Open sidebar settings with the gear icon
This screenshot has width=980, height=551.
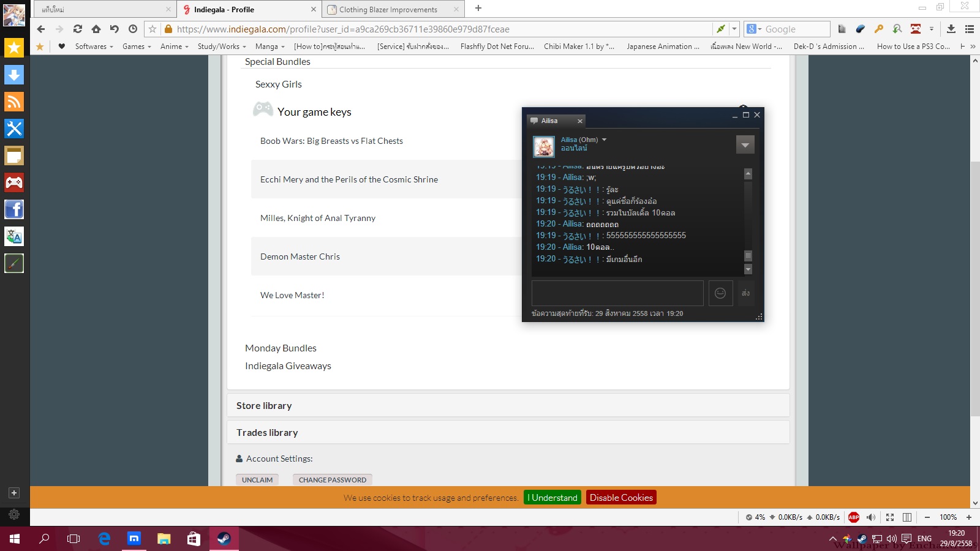(x=14, y=515)
